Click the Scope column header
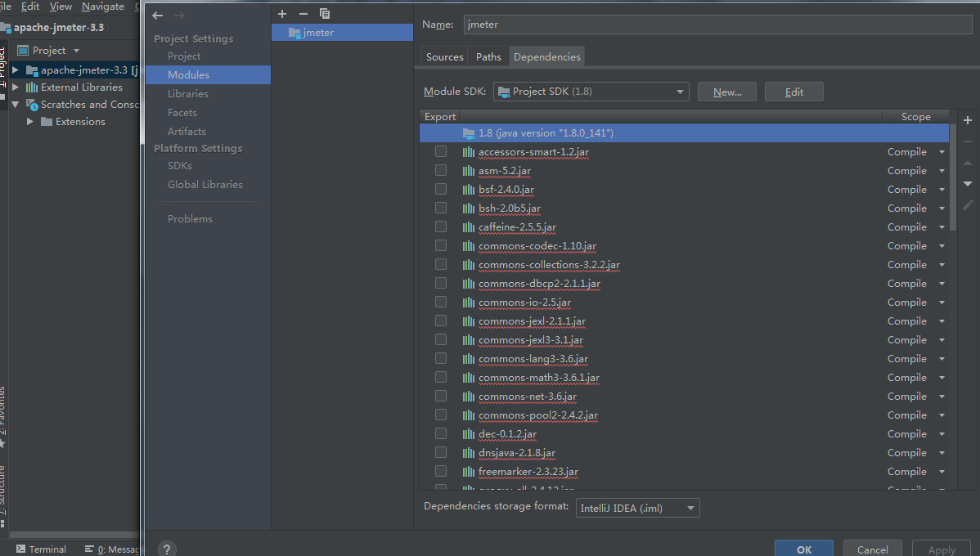This screenshot has height=556, width=980. 915,117
